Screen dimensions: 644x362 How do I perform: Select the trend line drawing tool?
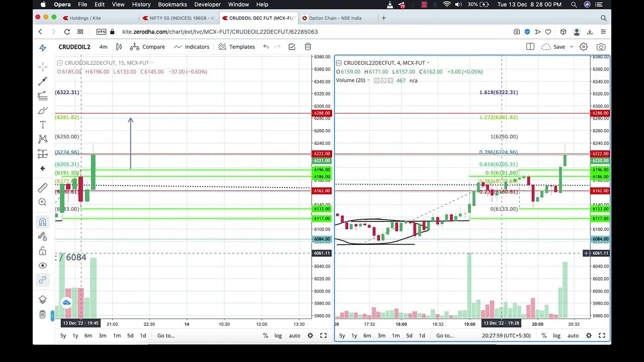click(x=43, y=81)
